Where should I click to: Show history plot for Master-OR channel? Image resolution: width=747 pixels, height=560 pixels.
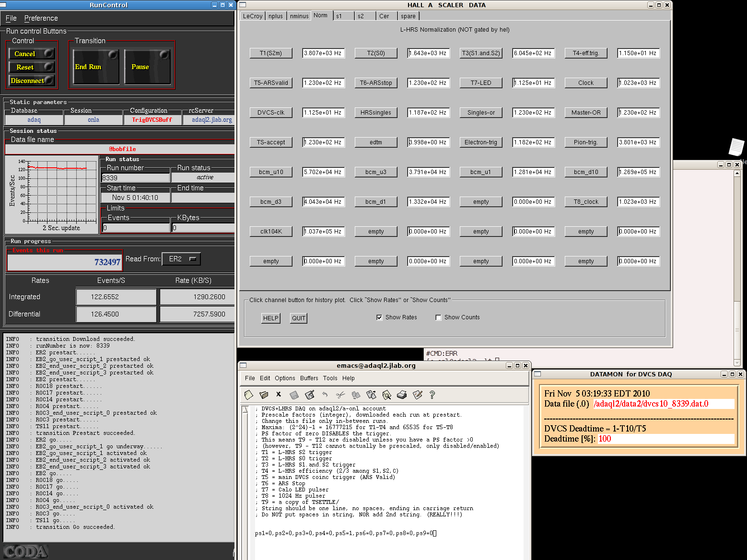pyautogui.click(x=586, y=113)
